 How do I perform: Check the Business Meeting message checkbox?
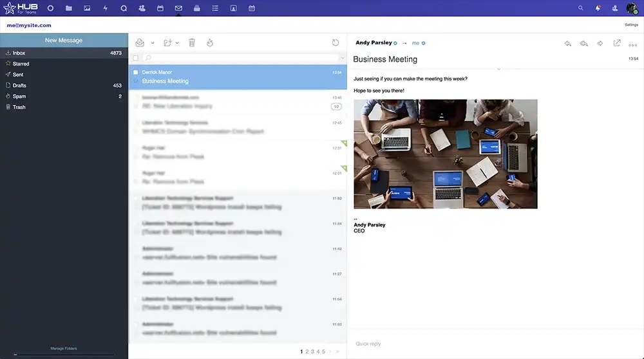point(136,72)
